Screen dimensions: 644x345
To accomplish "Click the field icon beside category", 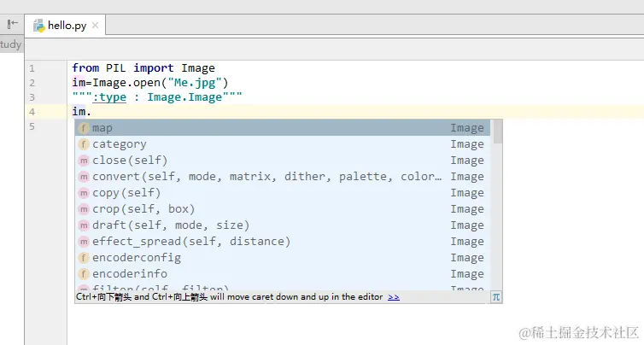I will (84, 144).
